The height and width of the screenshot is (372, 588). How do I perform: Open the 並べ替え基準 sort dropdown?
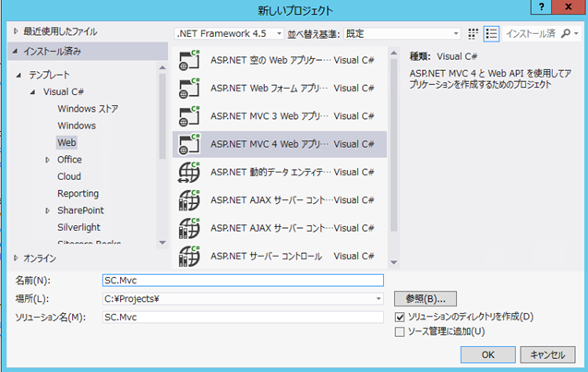[x=402, y=33]
